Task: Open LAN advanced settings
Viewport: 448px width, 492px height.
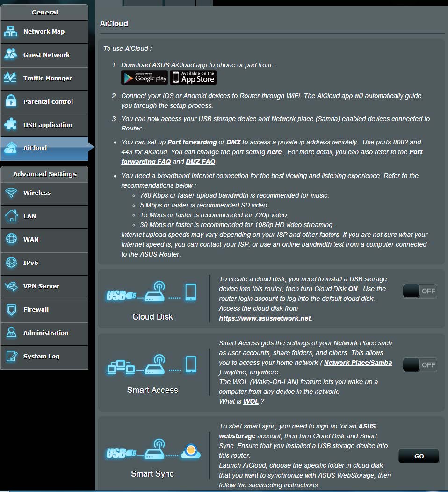Action: [44, 216]
